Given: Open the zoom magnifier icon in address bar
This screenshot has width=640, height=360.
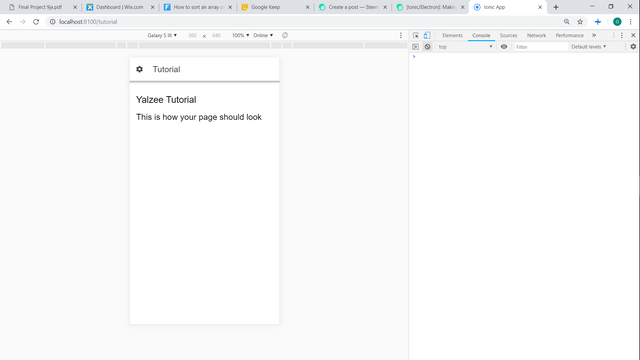Looking at the screenshot, I should (567, 22).
